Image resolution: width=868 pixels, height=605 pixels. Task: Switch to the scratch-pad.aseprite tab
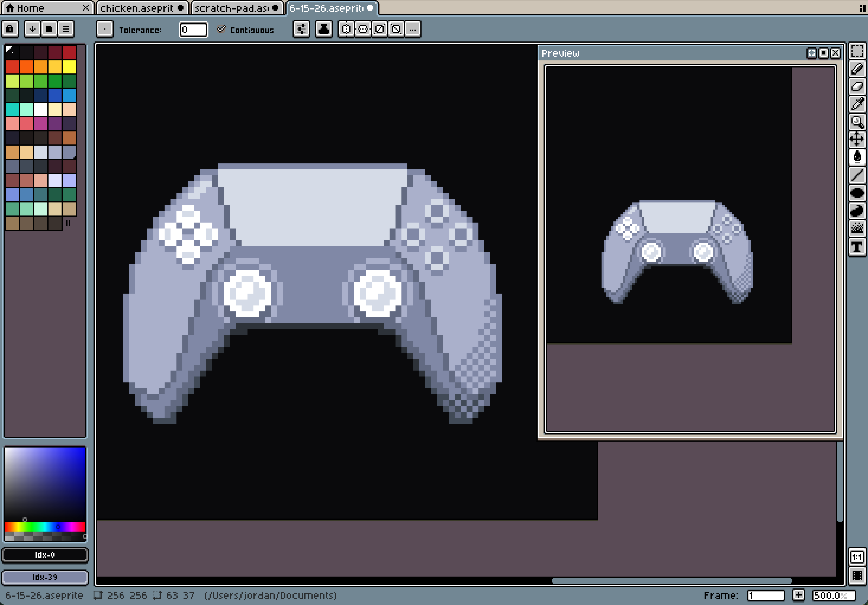click(237, 8)
